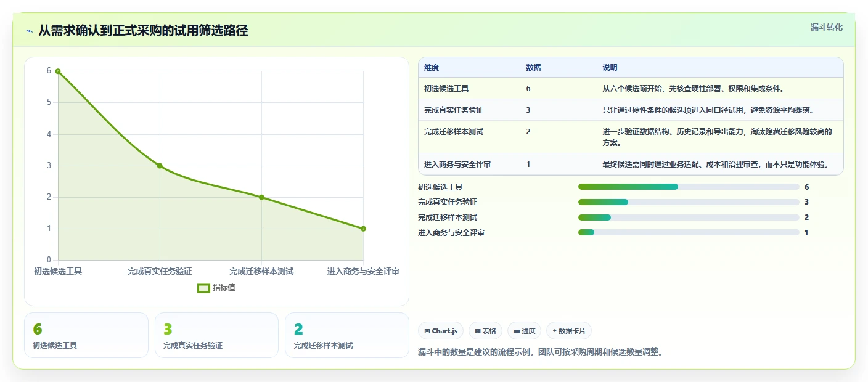Click the 数据卡片 tag chip
The height and width of the screenshot is (382, 868).
point(568,331)
